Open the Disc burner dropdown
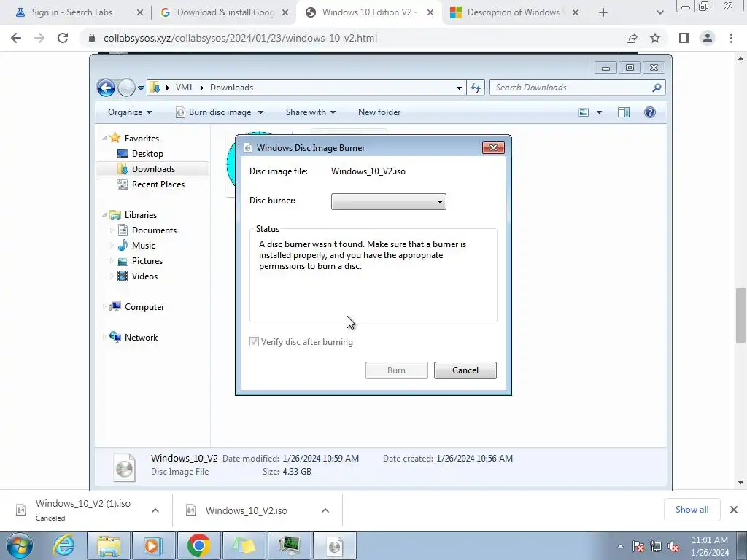Image resolution: width=747 pixels, height=560 pixels. coord(388,201)
